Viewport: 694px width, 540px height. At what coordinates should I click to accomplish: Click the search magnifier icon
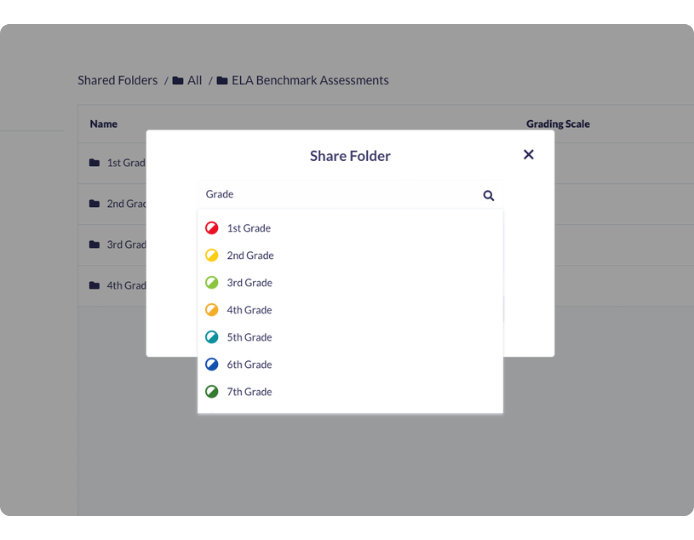click(489, 196)
